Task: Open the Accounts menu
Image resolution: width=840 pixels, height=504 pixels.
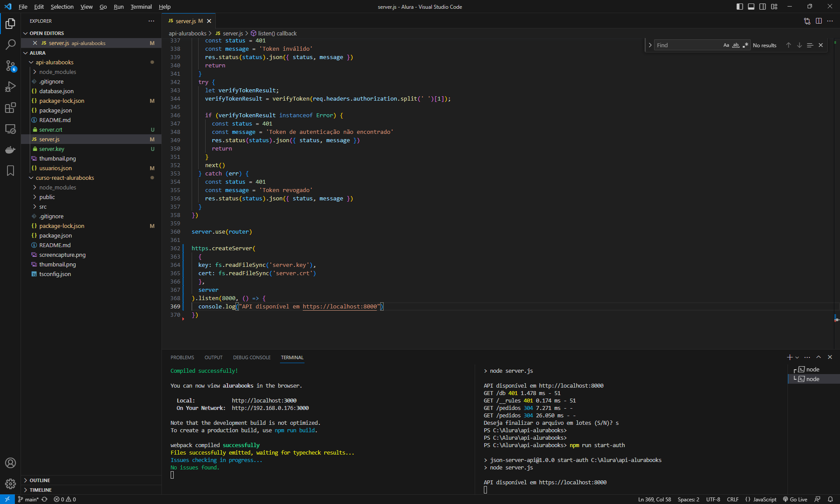Action: tap(10, 463)
